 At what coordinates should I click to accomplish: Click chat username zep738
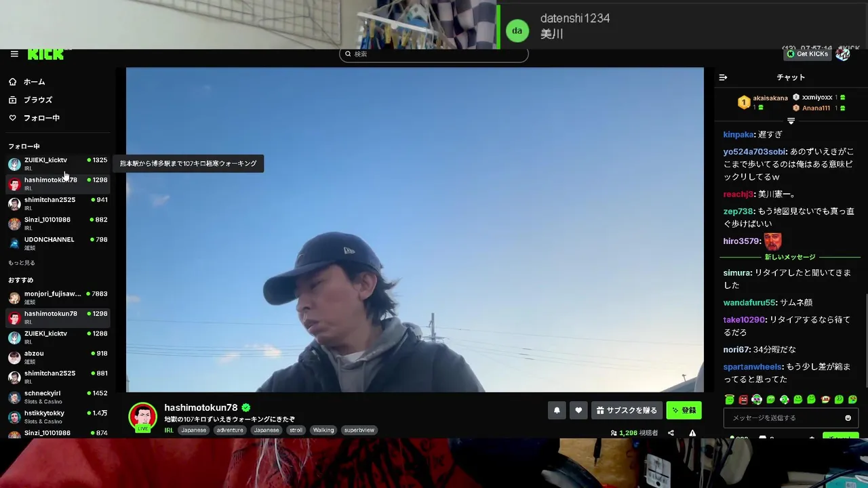tap(738, 211)
